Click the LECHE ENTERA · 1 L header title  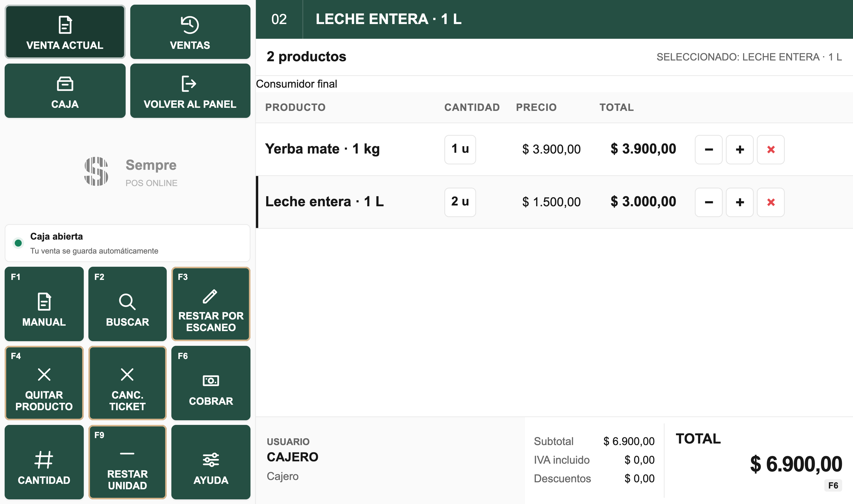pyautogui.click(x=389, y=19)
